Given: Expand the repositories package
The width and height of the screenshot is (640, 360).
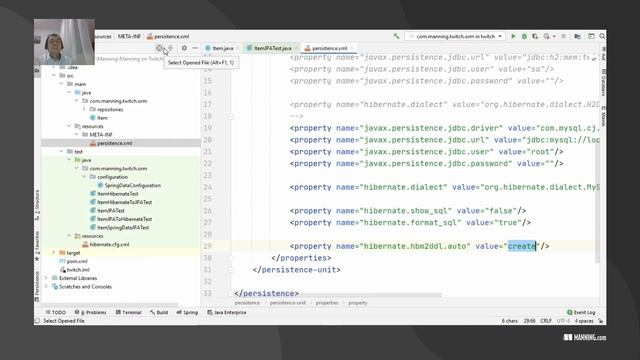Looking at the screenshot, I should [84, 109].
